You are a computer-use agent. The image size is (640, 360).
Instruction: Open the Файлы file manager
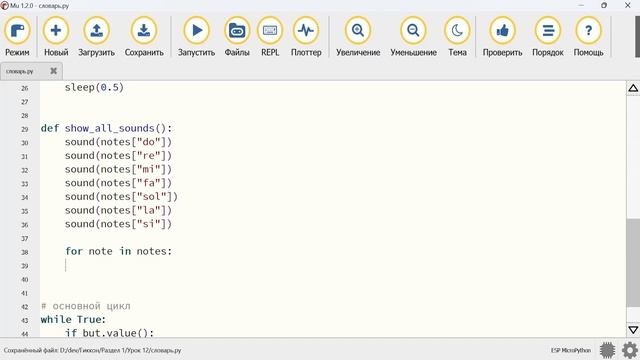(237, 36)
